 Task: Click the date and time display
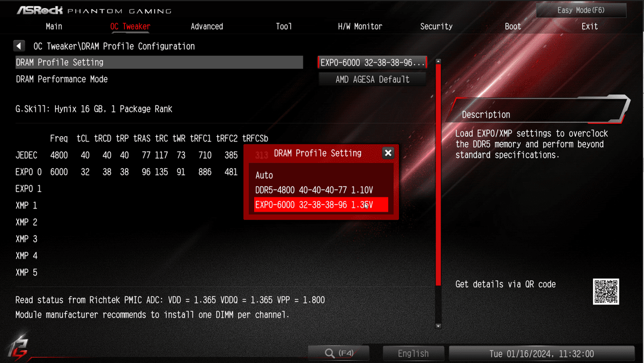[x=542, y=353]
